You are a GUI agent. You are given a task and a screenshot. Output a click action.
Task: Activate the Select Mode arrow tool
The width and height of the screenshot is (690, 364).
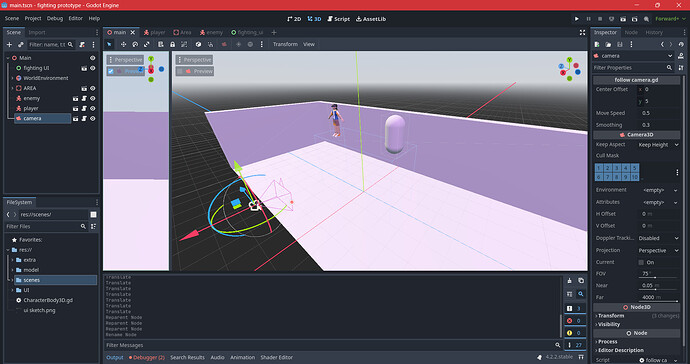(110, 44)
